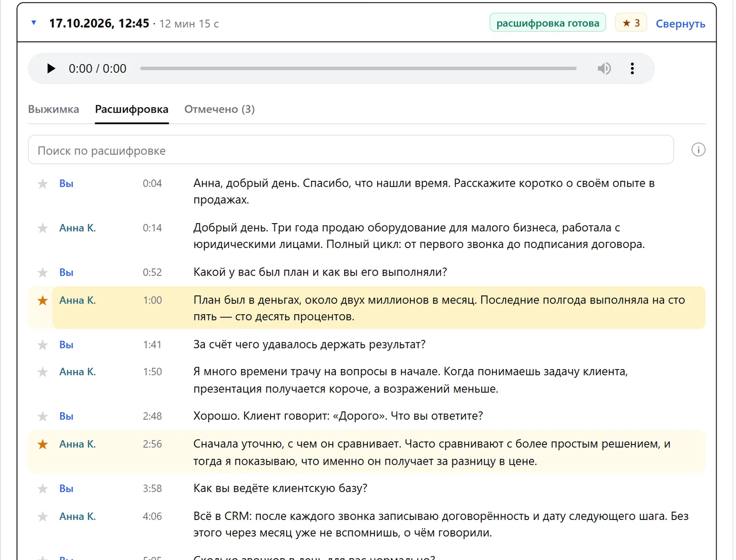The image size is (736, 560).
Task: Focus the Поиск по расшифровке field
Action: pos(351,150)
